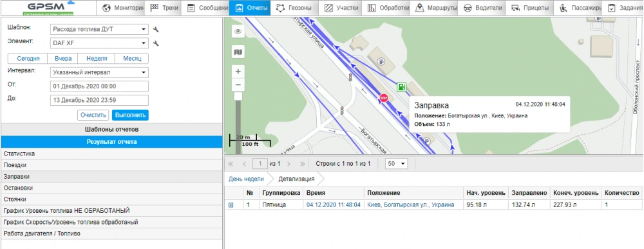Open the Обработки tab

pos(386,8)
